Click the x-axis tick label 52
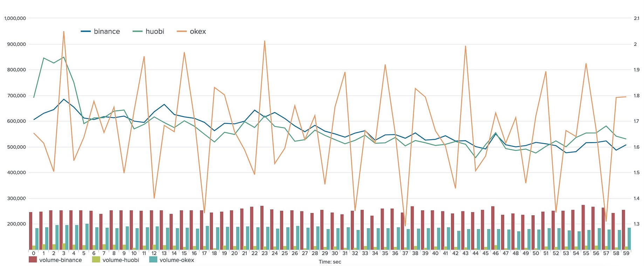 click(556, 253)
